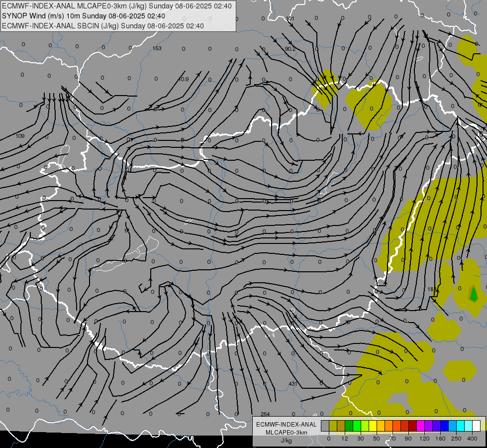This screenshot has height=448, width=487.
Task: Click the legend title MLCAPE0-3km
Action: [287, 433]
